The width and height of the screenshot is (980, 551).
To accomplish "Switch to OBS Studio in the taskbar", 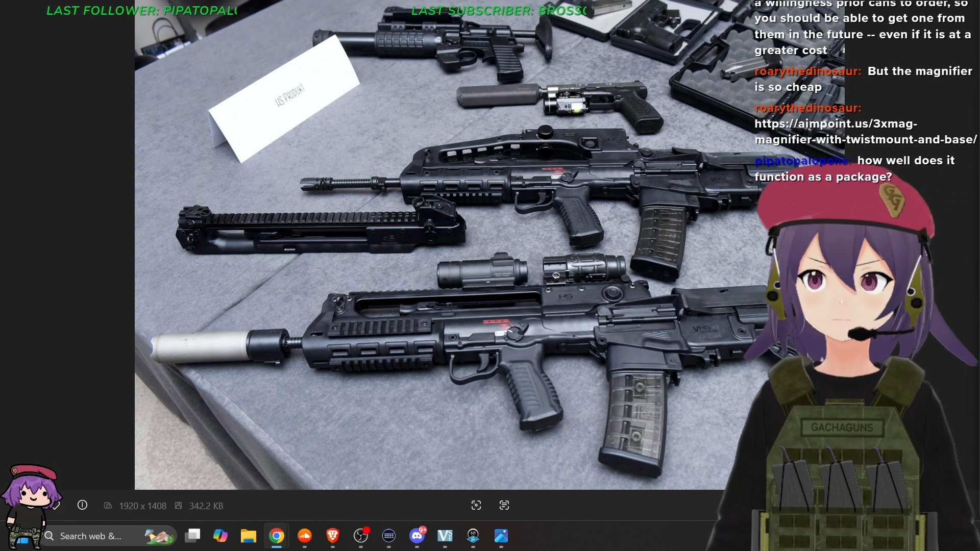I will click(x=361, y=536).
